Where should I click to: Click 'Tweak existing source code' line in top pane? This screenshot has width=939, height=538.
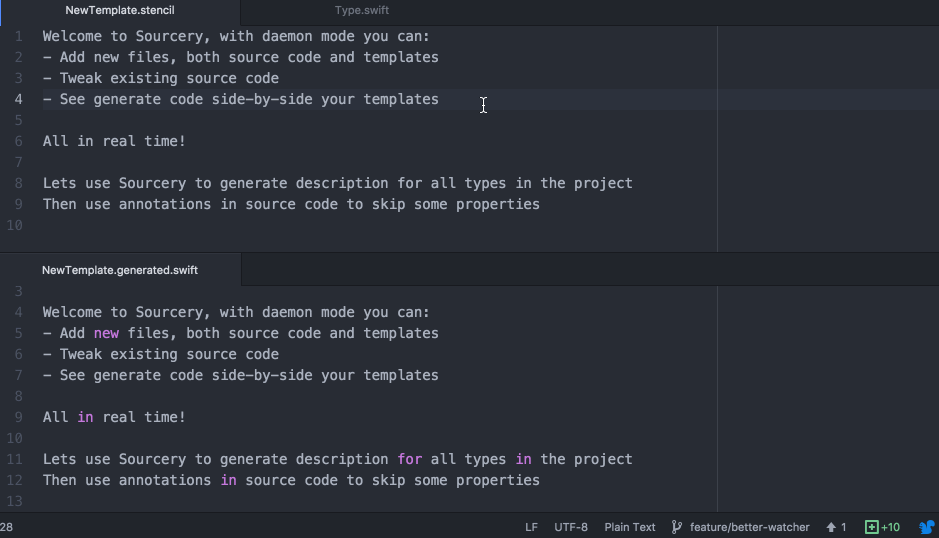(160, 78)
